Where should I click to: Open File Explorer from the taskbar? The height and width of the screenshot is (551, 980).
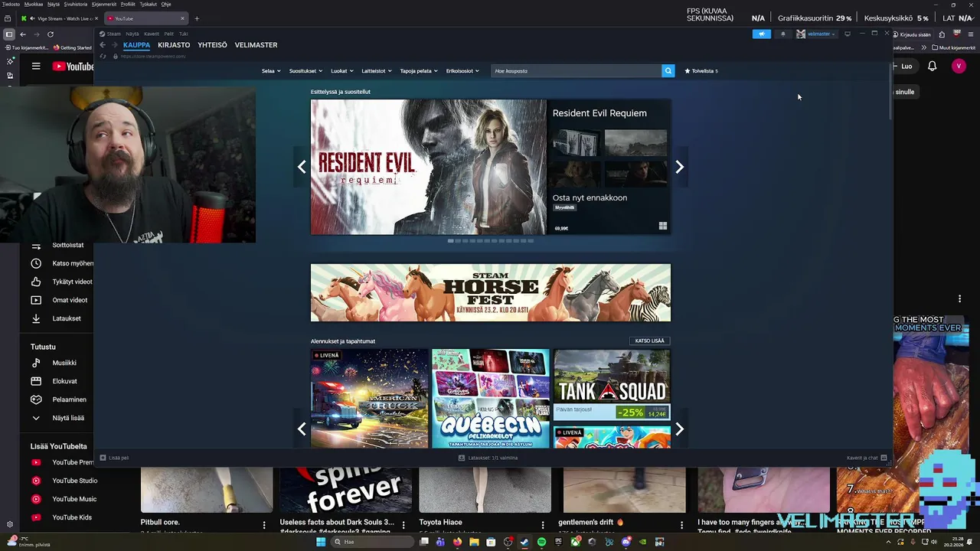pos(475,542)
